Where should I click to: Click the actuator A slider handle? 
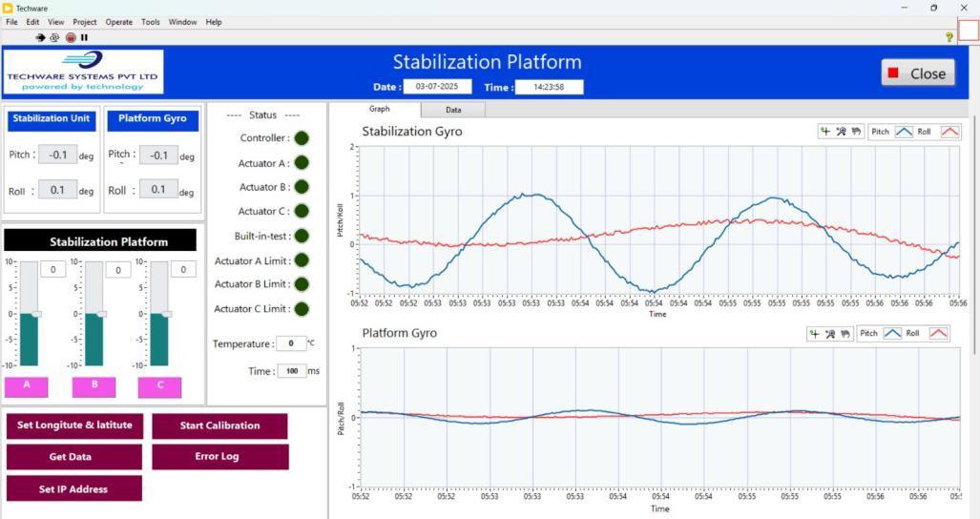coord(36,314)
